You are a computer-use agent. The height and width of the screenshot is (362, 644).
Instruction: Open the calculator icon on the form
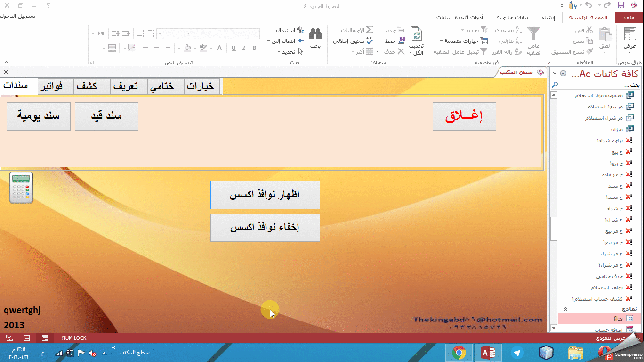click(x=22, y=188)
